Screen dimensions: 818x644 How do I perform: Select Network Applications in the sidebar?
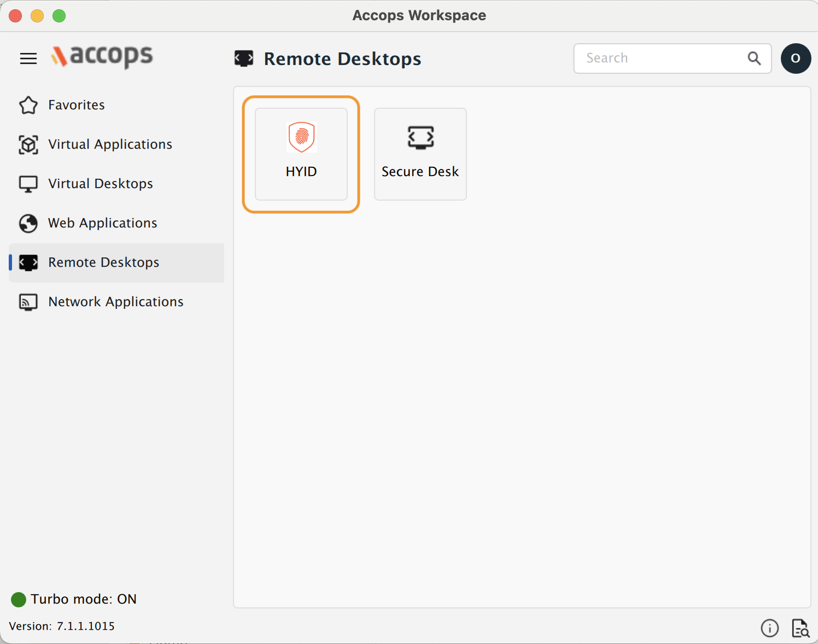click(116, 302)
